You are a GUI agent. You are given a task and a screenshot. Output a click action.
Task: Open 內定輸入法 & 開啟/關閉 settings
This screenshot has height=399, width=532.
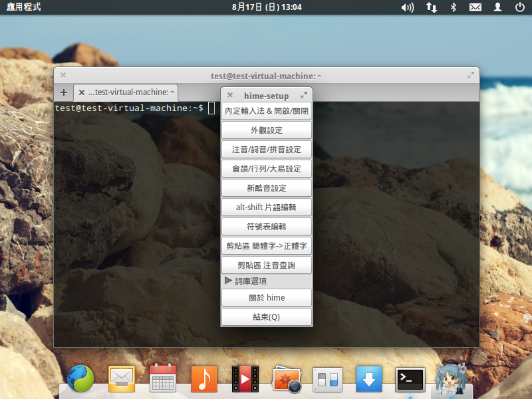pyautogui.click(x=267, y=111)
